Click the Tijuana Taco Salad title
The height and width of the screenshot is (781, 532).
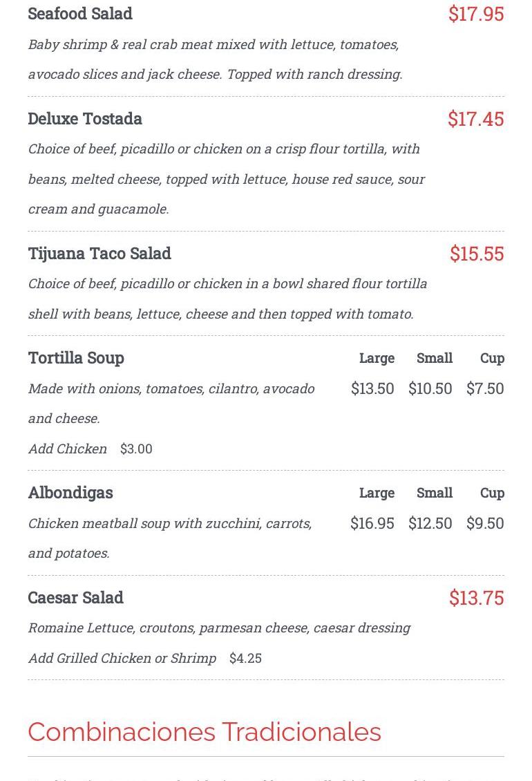99,254
